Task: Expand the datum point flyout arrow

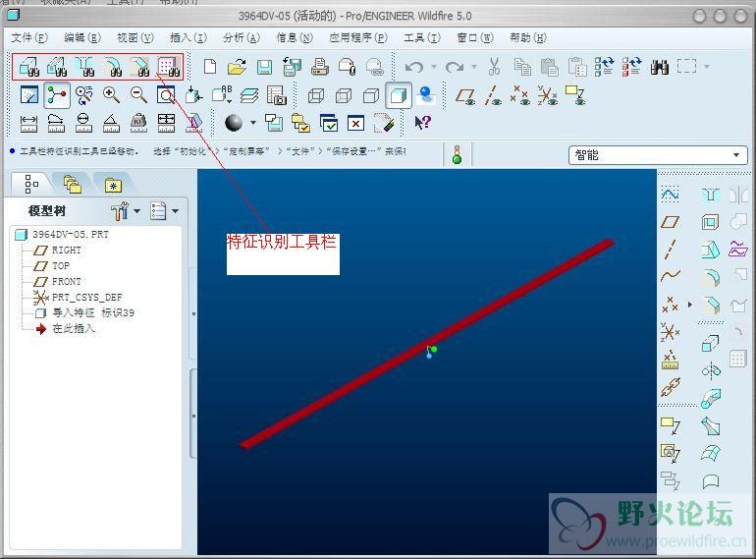Action: pyautogui.click(x=690, y=305)
